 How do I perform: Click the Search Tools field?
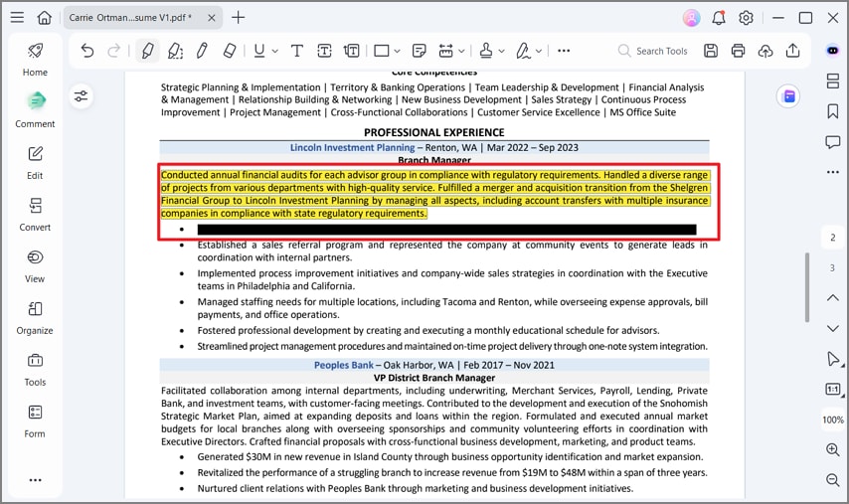click(x=653, y=51)
